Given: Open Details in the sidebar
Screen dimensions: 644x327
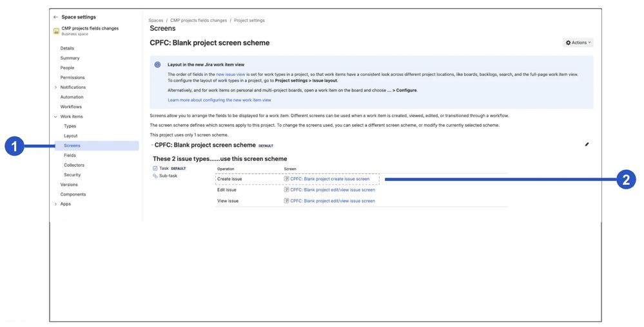Looking at the screenshot, I should pyautogui.click(x=67, y=48).
